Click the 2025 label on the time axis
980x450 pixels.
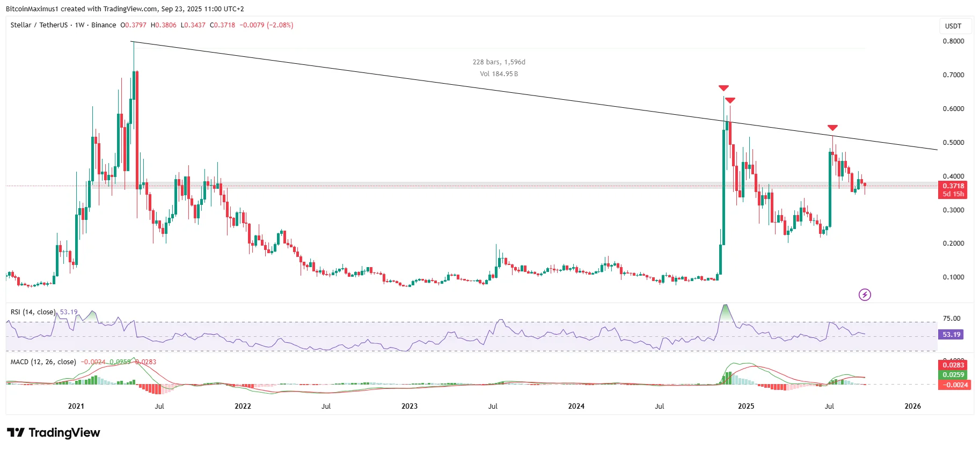click(746, 406)
